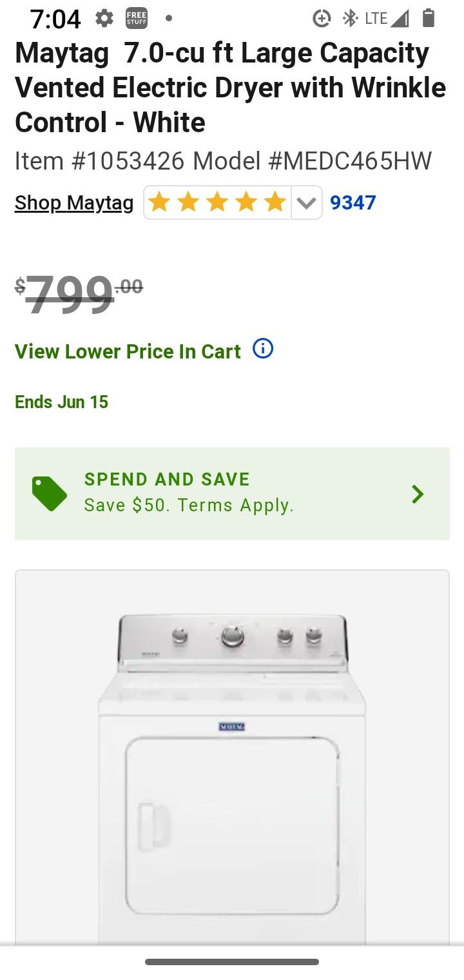Open the Maytag dryer product image
The height and width of the screenshot is (980, 464).
[x=232, y=761]
